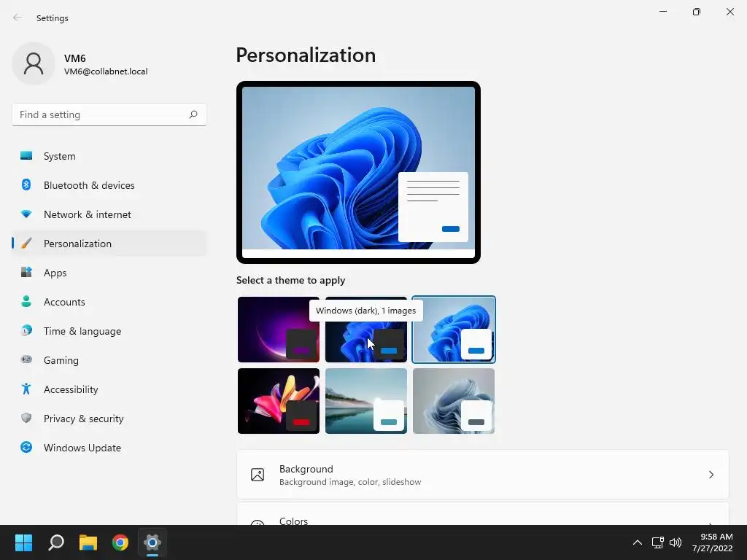This screenshot has height=560, width=747.
Task: Apply the purple Glow theme
Action: 278,330
